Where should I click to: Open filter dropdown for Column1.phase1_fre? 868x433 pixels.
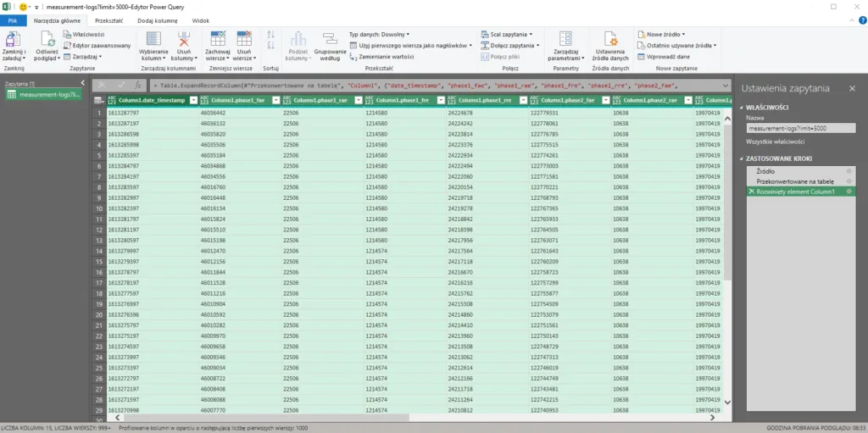coord(441,100)
